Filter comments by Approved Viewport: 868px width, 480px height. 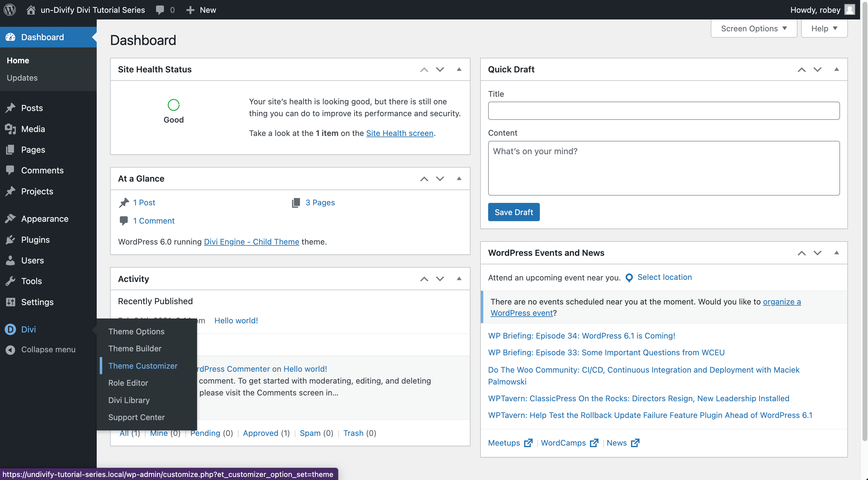pyautogui.click(x=260, y=433)
